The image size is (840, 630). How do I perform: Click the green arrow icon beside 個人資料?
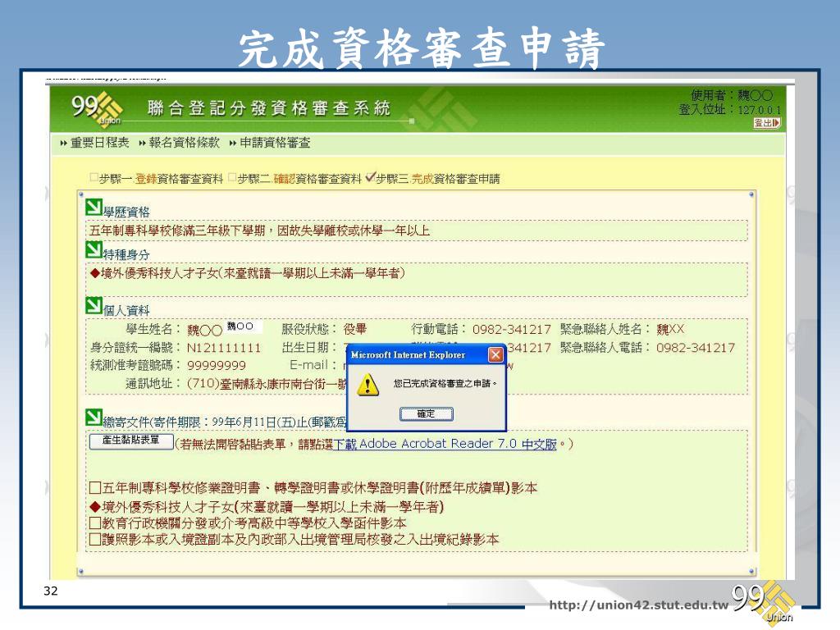pos(94,305)
